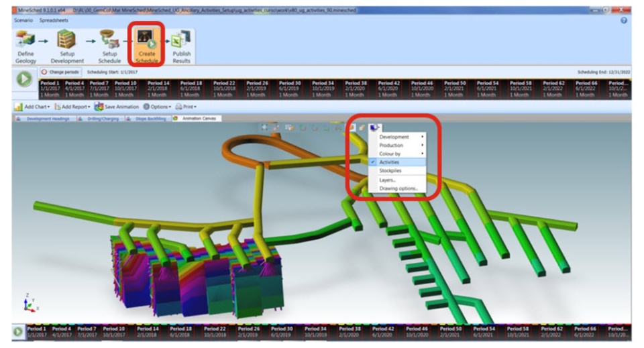Click the zoom-extents icon in canvas toolbar

coord(264,127)
